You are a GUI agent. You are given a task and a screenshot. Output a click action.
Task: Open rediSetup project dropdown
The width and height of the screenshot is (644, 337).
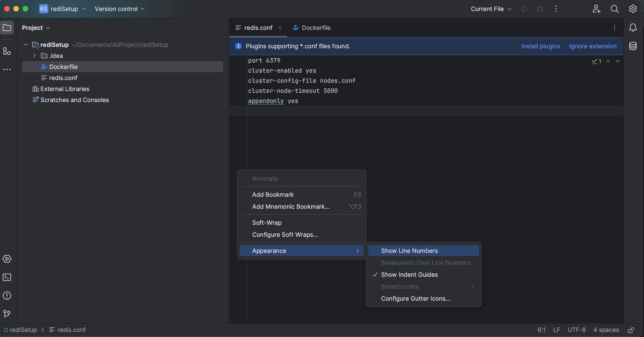click(68, 9)
